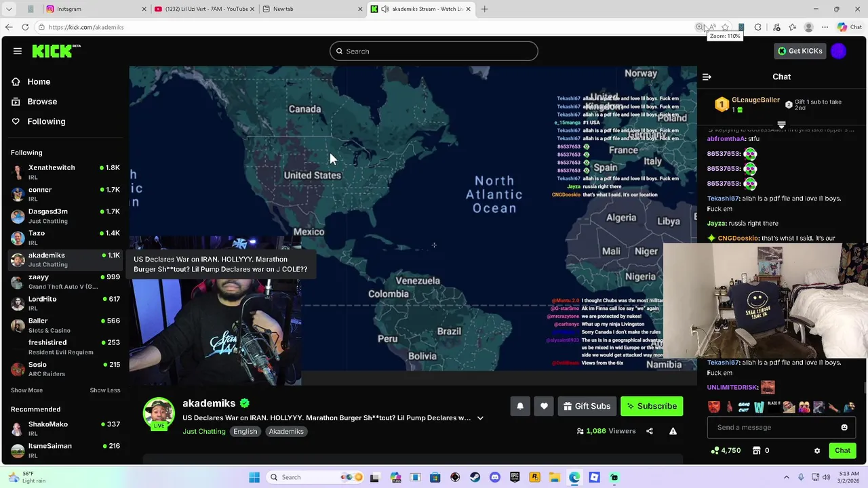868x488 pixels.
Task: Click the user profile avatar
Action: (x=839, y=51)
